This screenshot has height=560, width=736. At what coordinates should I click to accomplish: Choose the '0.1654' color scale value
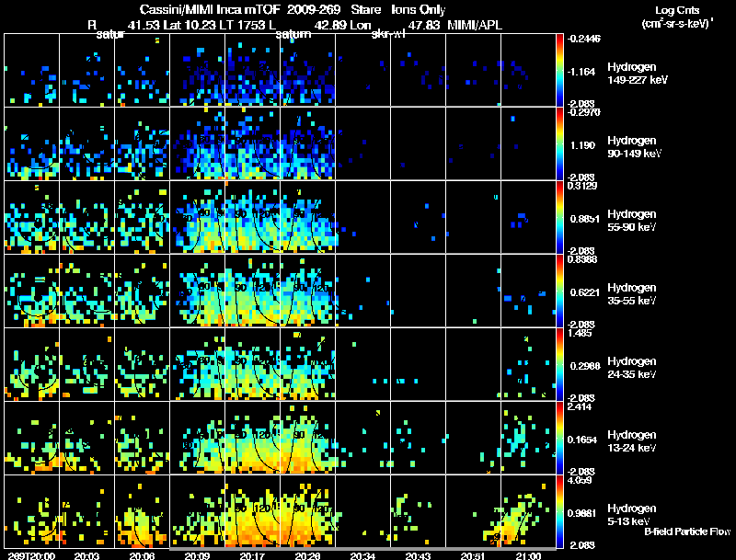coord(582,440)
